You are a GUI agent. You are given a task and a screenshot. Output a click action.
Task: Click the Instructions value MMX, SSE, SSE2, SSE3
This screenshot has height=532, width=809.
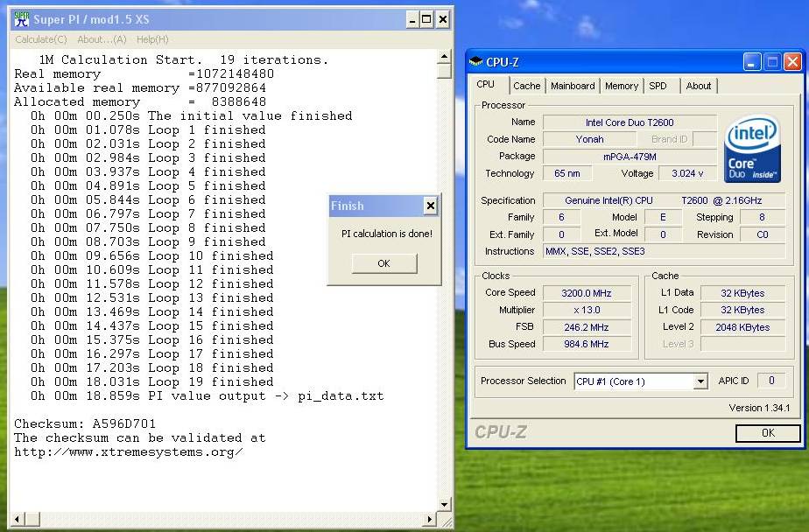664,252
